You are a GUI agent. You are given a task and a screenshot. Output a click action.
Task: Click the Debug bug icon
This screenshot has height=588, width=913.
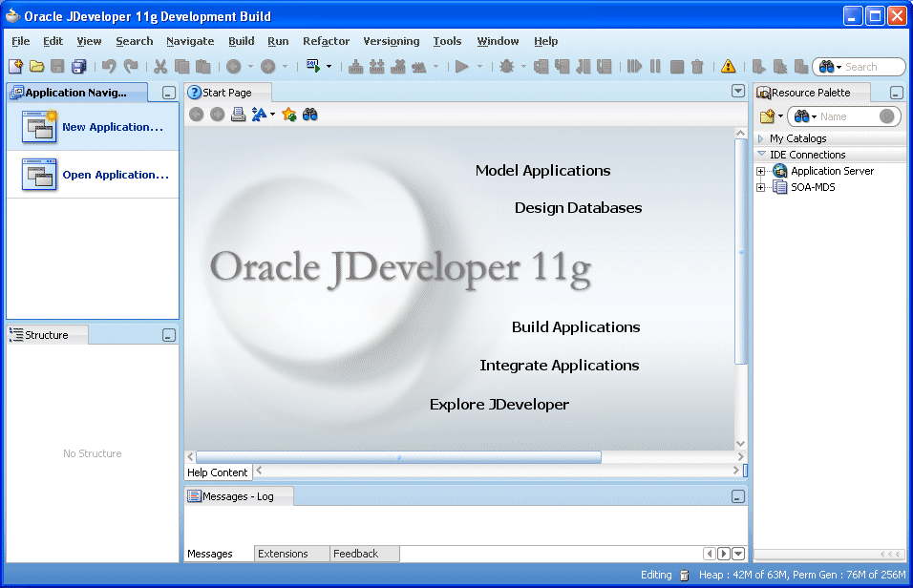[x=506, y=67]
